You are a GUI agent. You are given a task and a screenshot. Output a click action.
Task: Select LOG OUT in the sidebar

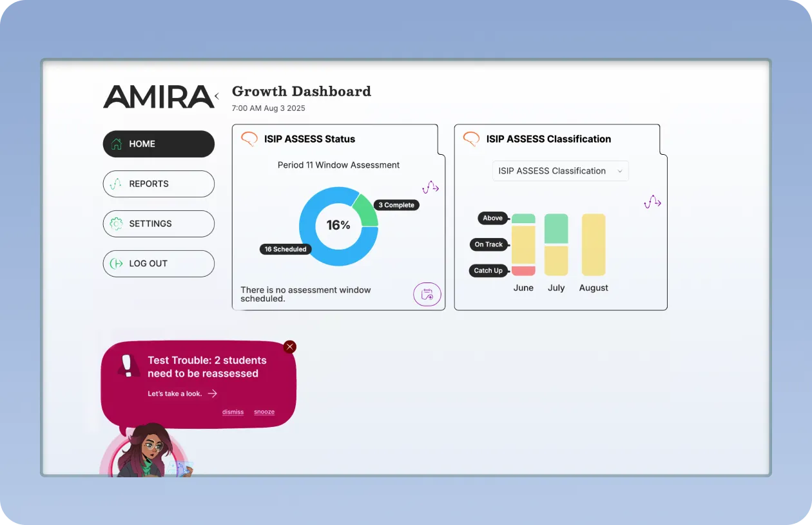coord(159,264)
